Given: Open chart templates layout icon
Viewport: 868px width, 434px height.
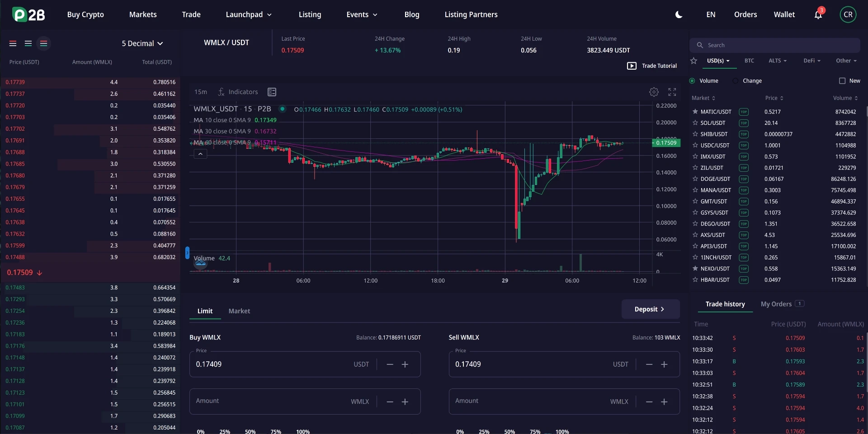Looking at the screenshot, I should [x=272, y=92].
